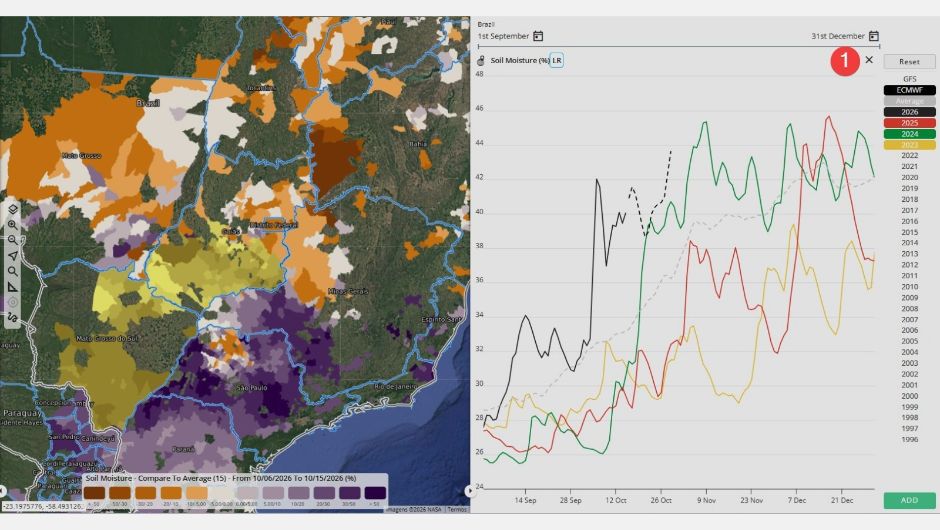Toggle the ECMWF forecast series

[x=909, y=90]
